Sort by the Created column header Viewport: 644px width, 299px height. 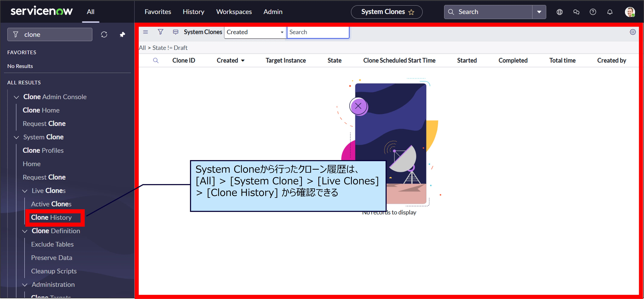(x=227, y=61)
